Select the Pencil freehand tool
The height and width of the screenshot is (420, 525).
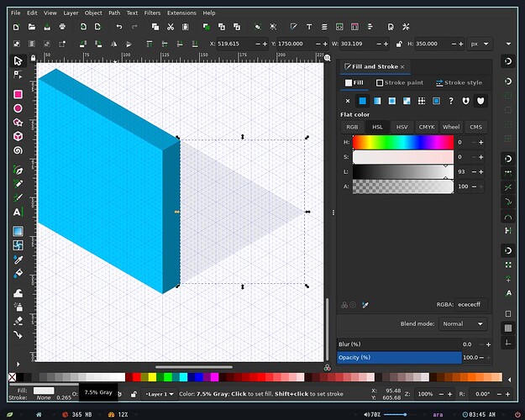pyautogui.click(x=18, y=184)
